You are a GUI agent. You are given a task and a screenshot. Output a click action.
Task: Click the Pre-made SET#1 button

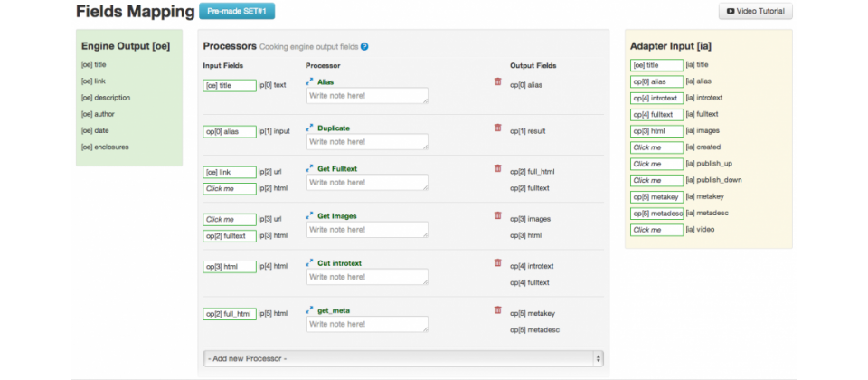pos(237,11)
